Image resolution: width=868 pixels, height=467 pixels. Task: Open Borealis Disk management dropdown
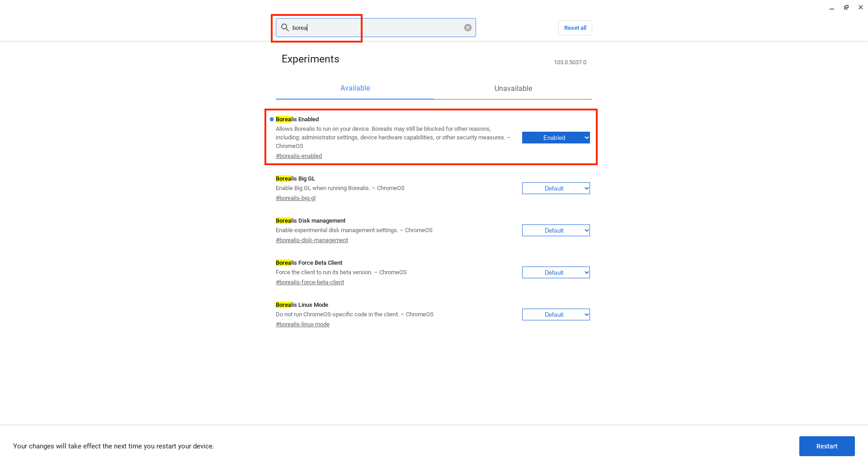point(556,230)
